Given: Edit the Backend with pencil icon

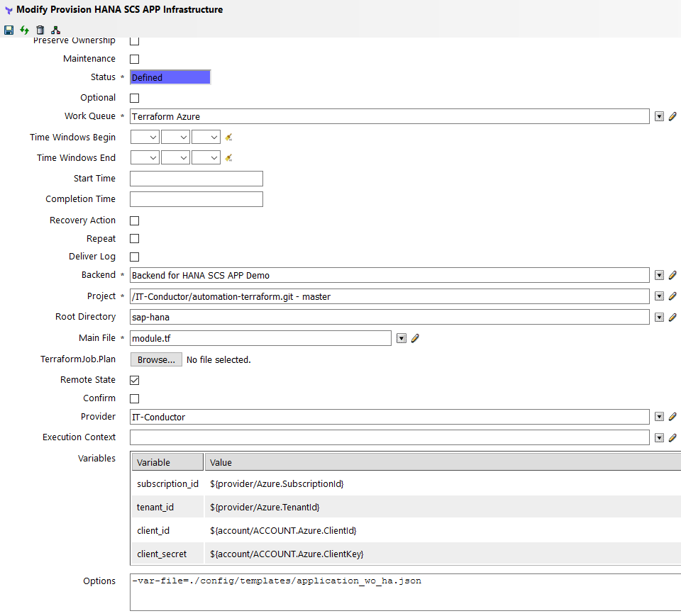Looking at the screenshot, I should [672, 275].
